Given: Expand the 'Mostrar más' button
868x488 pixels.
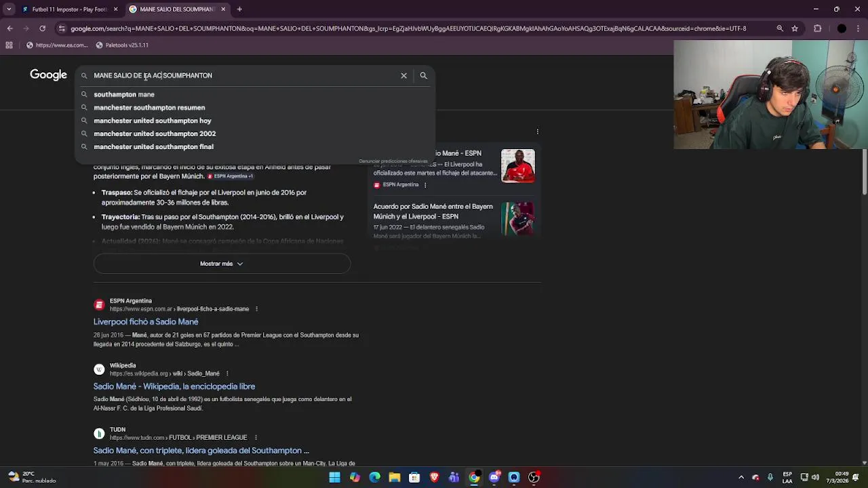Looking at the screenshot, I should pyautogui.click(x=222, y=264).
